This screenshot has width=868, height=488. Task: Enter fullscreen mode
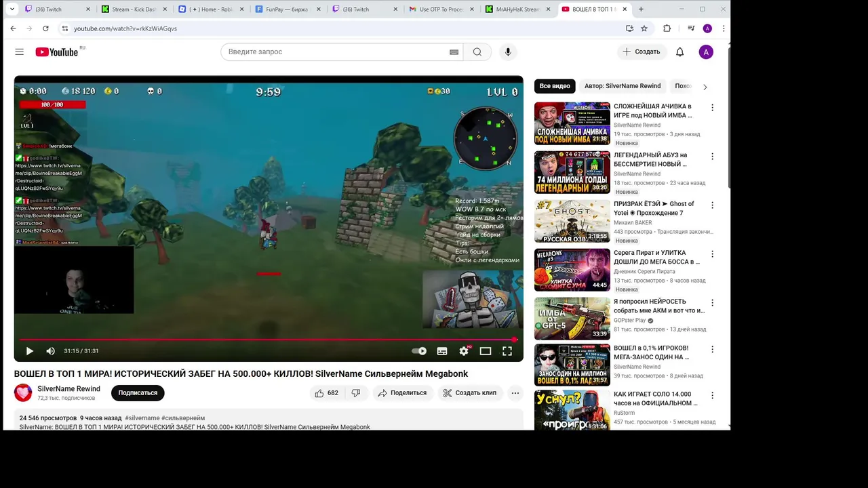click(507, 351)
